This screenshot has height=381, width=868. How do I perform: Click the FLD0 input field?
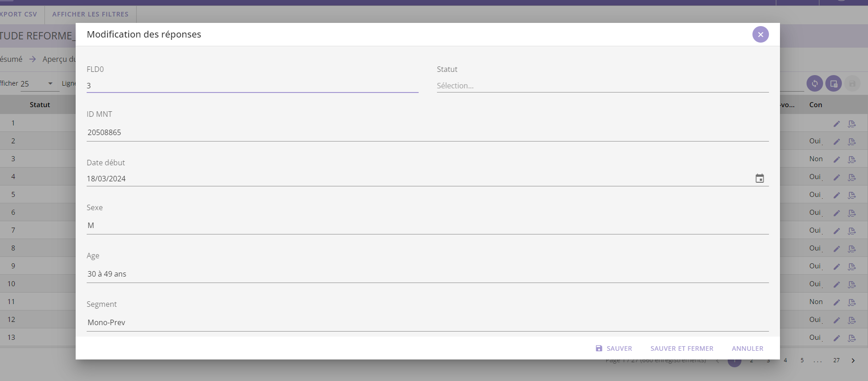click(x=252, y=86)
